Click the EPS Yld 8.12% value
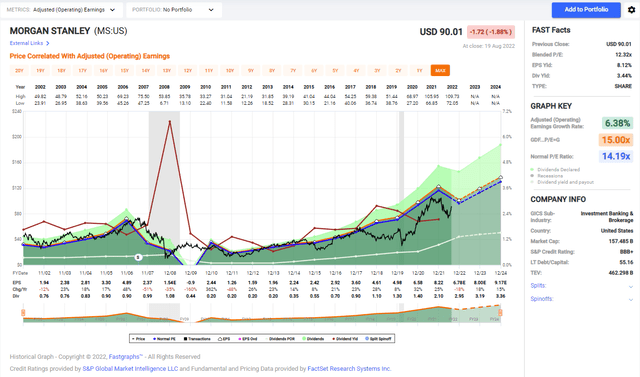Image resolution: width=640 pixels, height=377 pixels. 624,65
